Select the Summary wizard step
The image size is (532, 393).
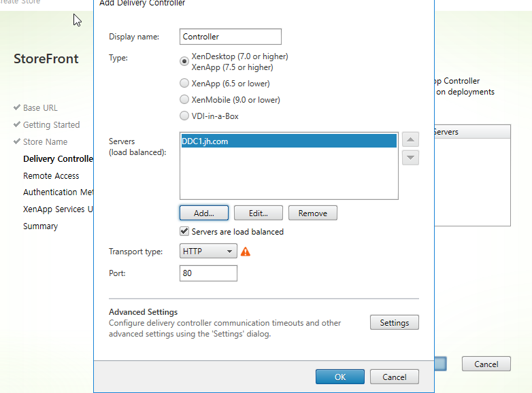point(40,226)
